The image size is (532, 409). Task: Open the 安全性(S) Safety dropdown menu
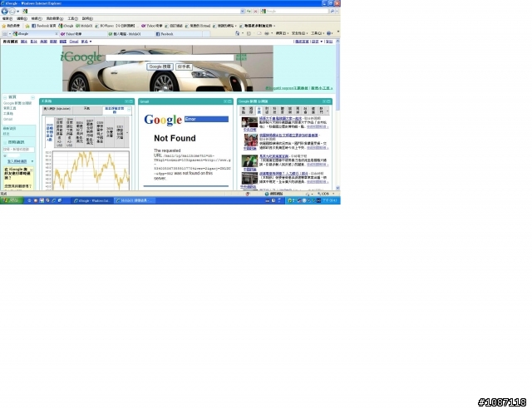click(x=298, y=33)
